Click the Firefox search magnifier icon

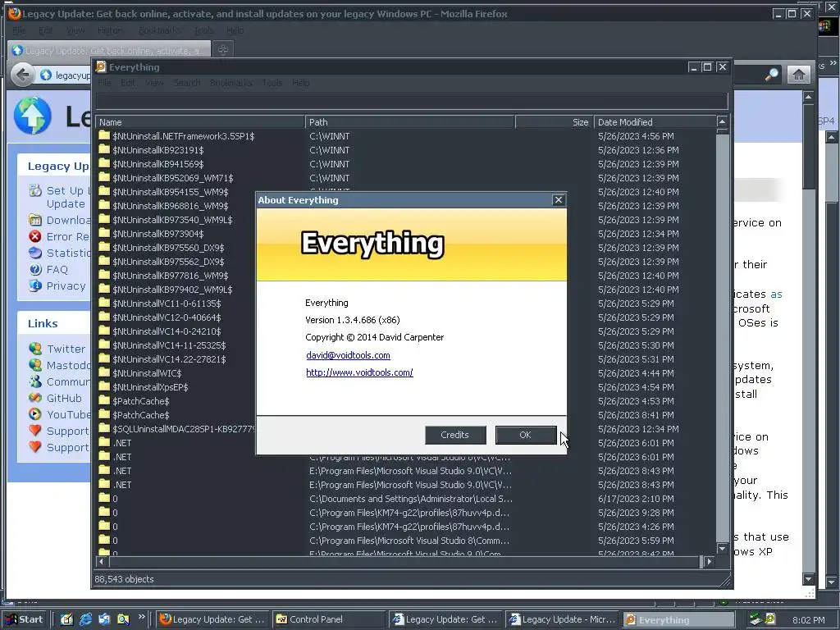[771, 75]
